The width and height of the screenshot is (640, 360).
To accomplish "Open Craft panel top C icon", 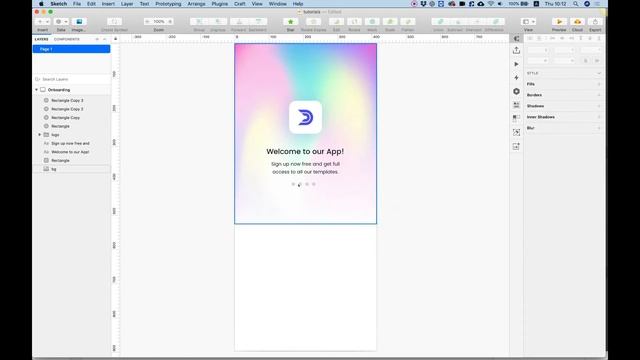I will click(x=516, y=39).
